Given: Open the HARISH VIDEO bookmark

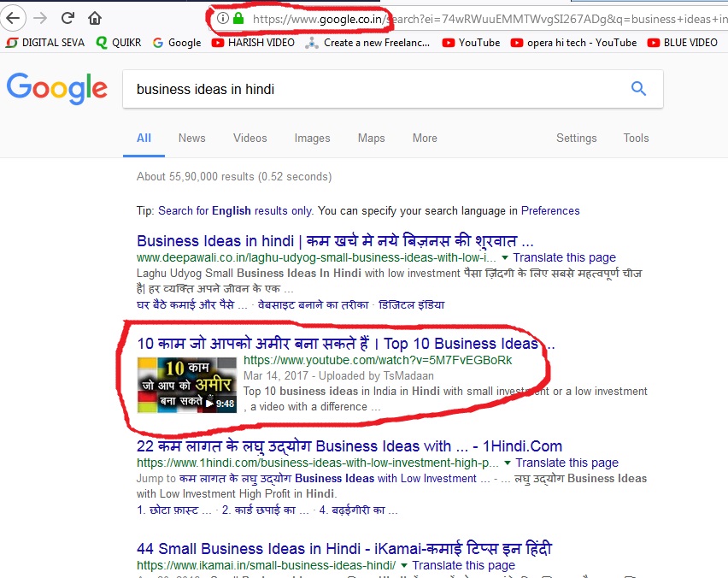Looking at the screenshot, I should 253,43.
